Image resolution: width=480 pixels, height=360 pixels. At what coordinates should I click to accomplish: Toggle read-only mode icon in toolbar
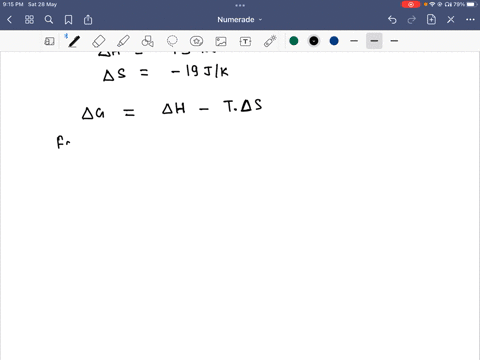click(x=49, y=41)
